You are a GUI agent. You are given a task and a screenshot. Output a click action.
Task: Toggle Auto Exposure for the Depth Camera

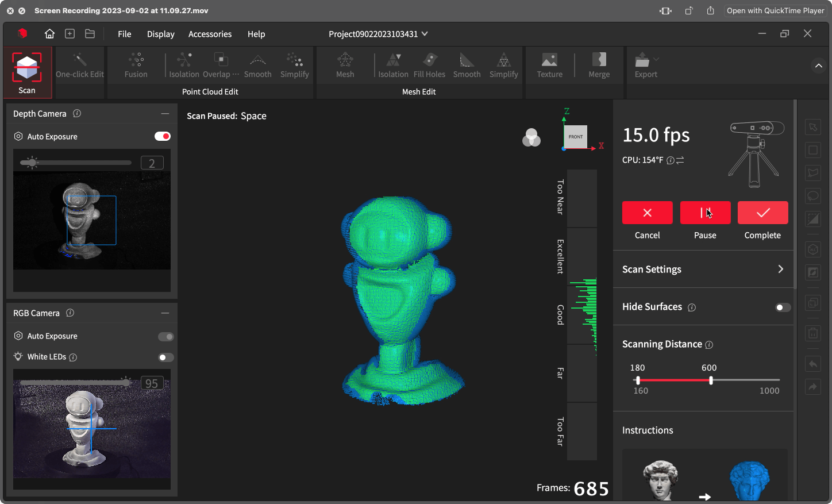(x=162, y=136)
